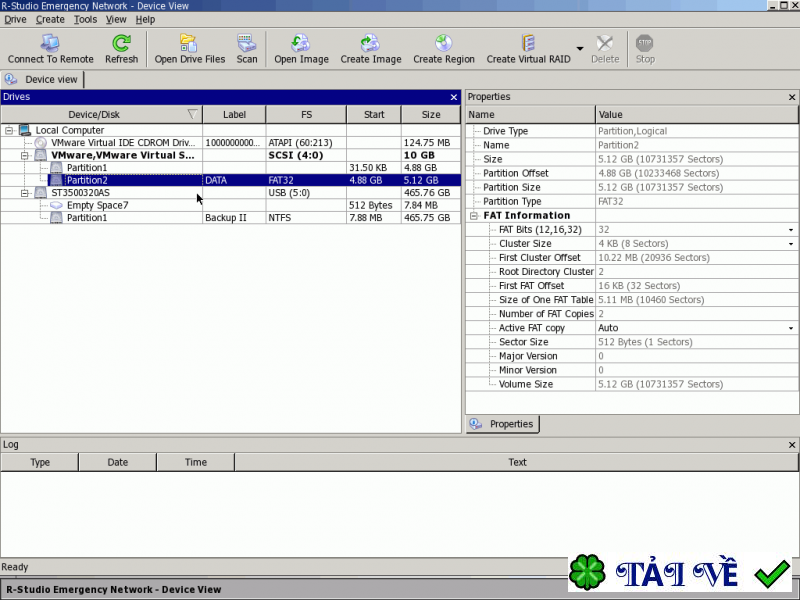The image size is (800, 600).
Task: Select the Backup II Partition1 row
Action: 87,218
